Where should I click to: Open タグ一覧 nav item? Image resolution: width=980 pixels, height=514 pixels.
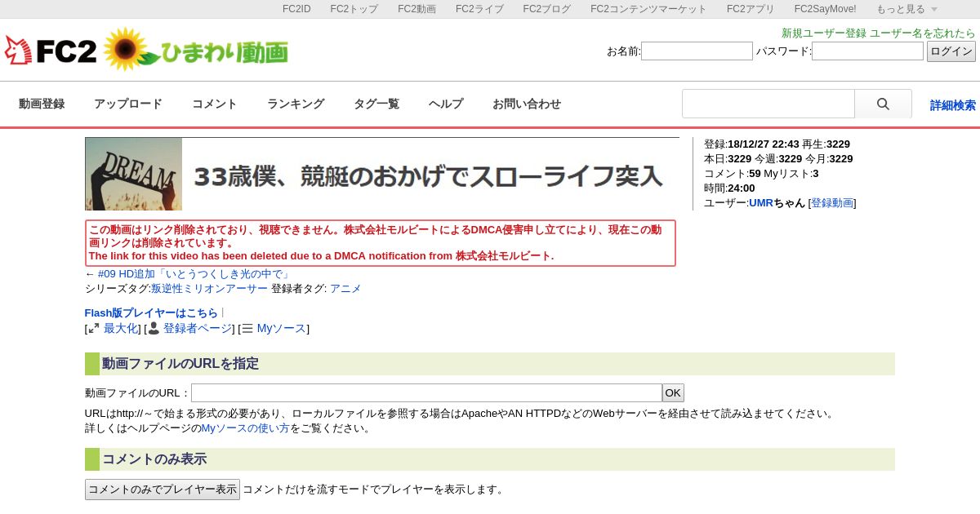pos(376,104)
